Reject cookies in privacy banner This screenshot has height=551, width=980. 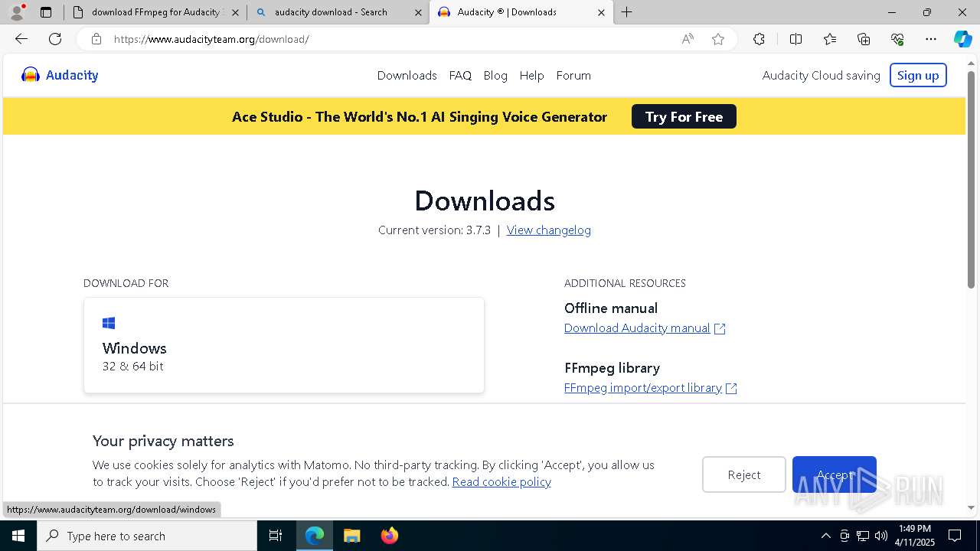tap(744, 474)
